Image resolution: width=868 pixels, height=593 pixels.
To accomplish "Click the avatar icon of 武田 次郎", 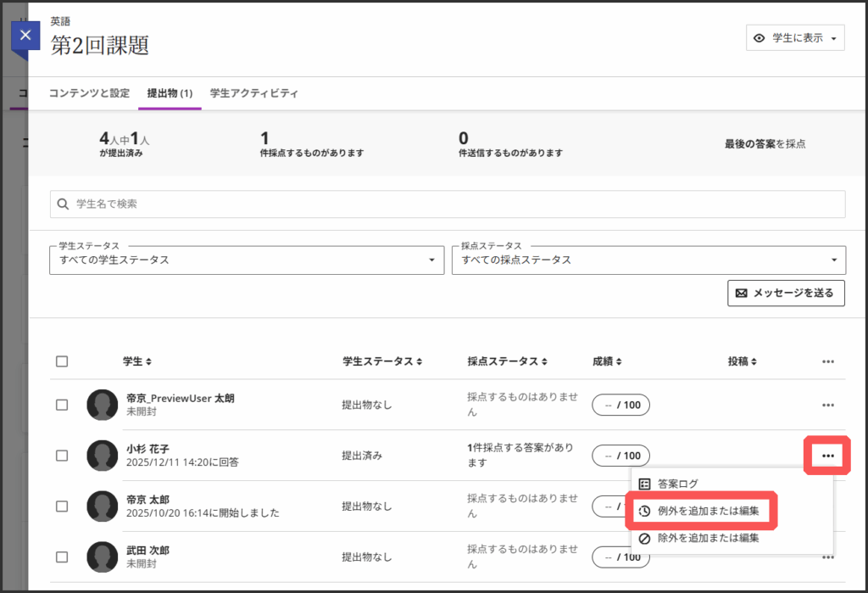I will pos(103,557).
